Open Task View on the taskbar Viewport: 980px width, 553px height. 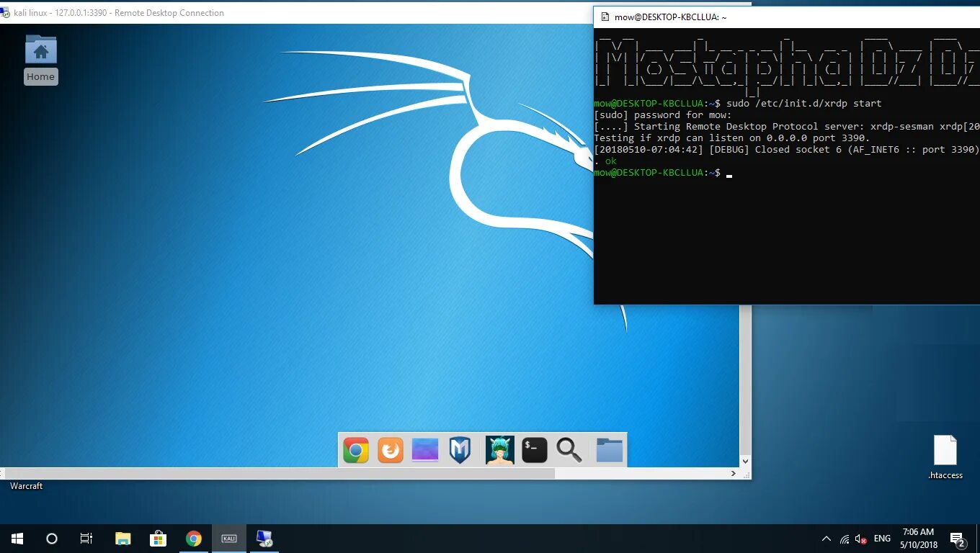(86, 539)
